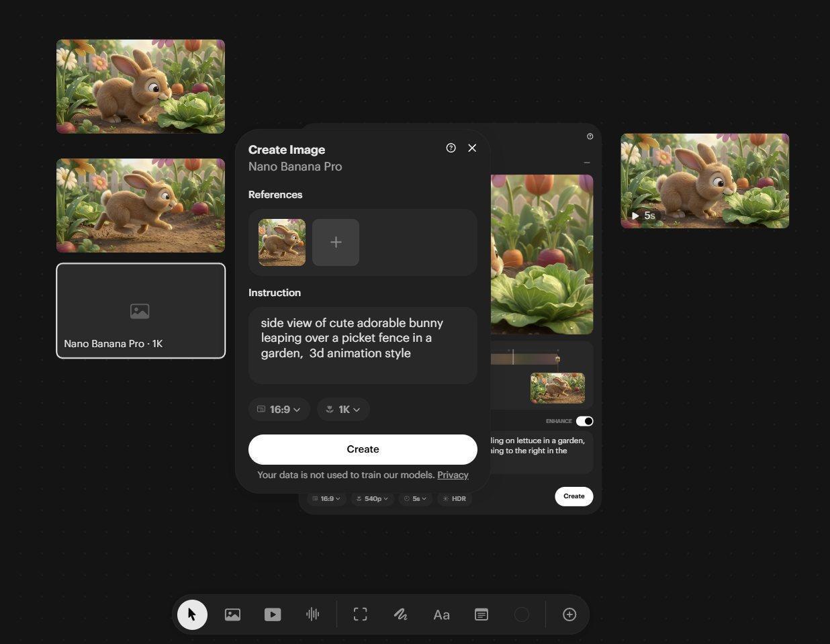This screenshot has height=644, width=830.
Task: Open 16:9 dropdown in video panel
Action: point(327,499)
